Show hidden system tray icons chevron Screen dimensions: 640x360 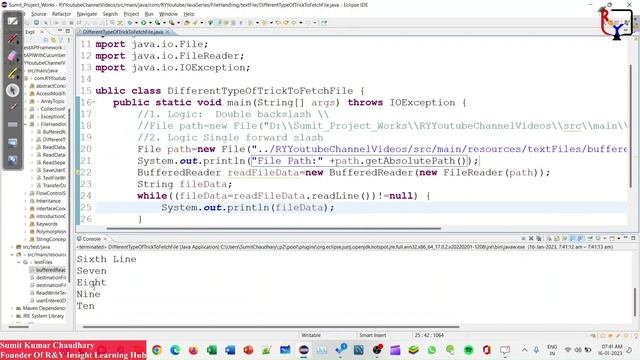pos(524,350)
